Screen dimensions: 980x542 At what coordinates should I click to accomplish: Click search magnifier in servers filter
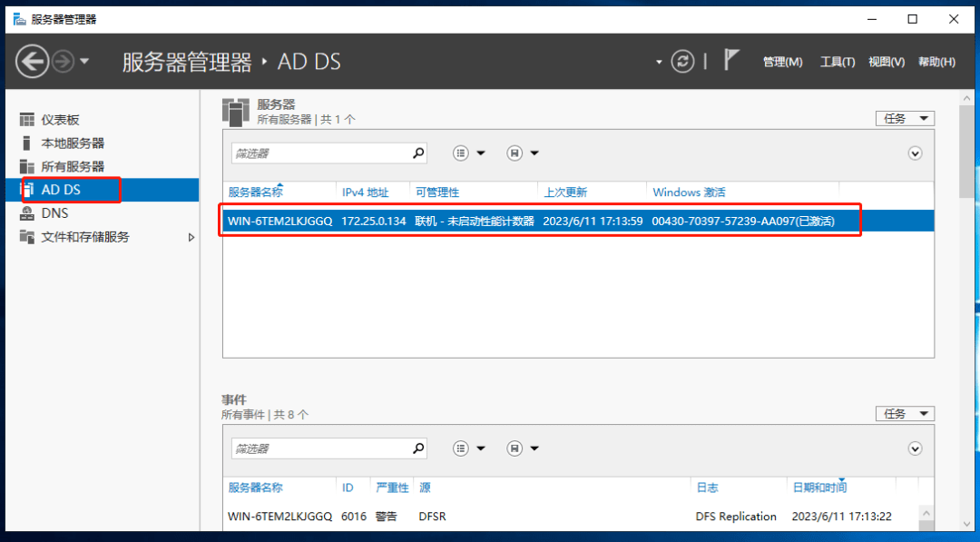point(418,153)
